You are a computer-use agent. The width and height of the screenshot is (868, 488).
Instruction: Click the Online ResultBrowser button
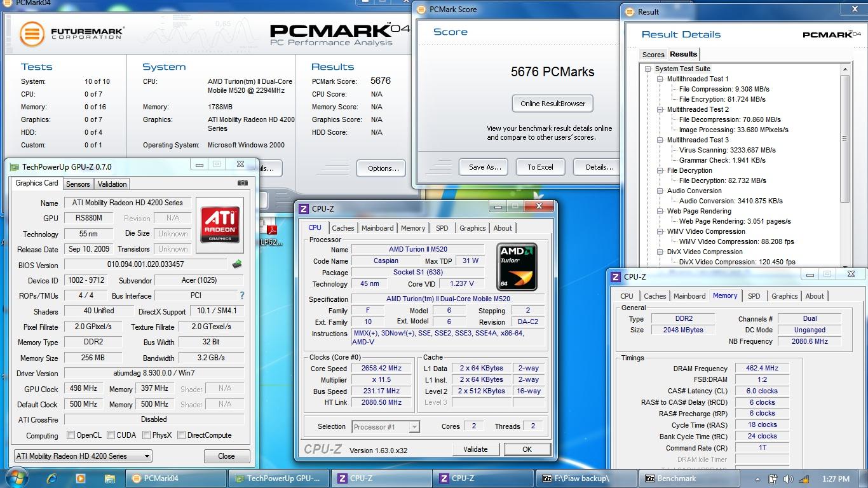553,104
